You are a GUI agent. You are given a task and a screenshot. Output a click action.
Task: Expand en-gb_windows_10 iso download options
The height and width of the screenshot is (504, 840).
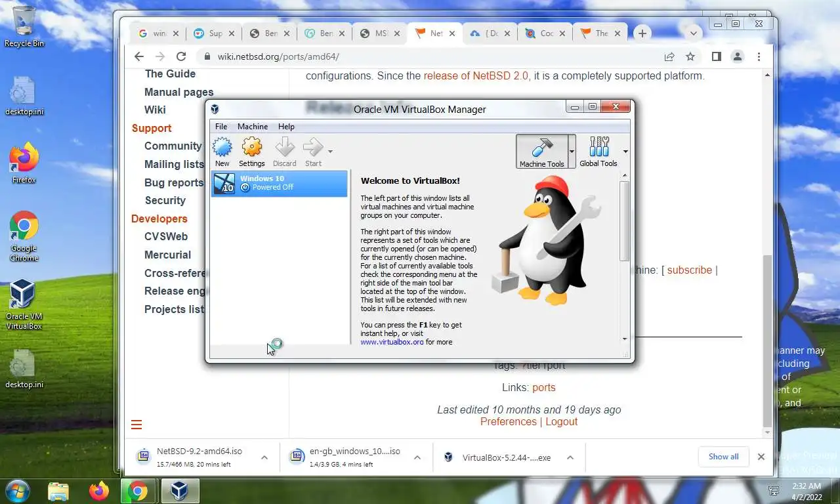(417, 457)
